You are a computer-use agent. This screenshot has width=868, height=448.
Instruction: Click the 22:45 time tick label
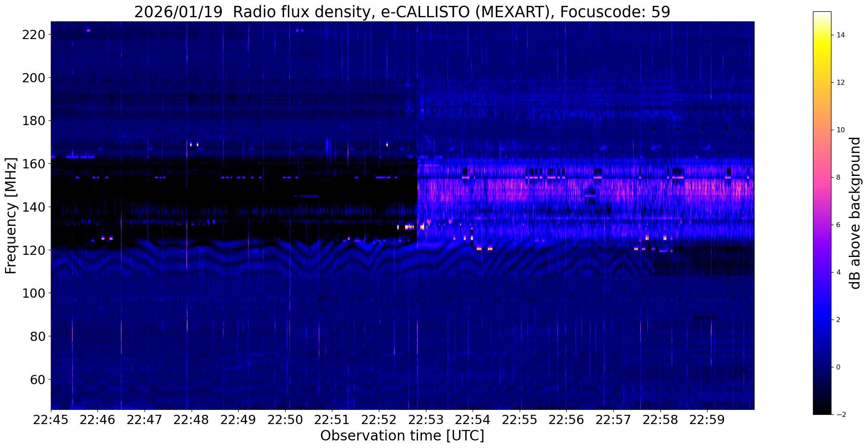coord(51,420)
